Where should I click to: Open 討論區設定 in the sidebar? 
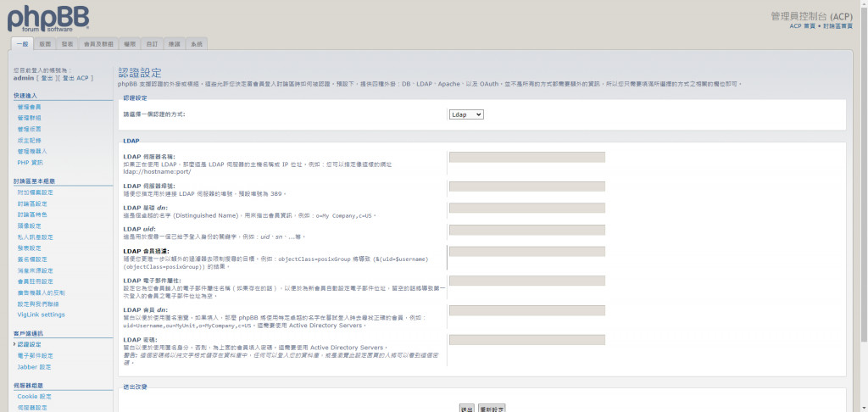(32, 203)
